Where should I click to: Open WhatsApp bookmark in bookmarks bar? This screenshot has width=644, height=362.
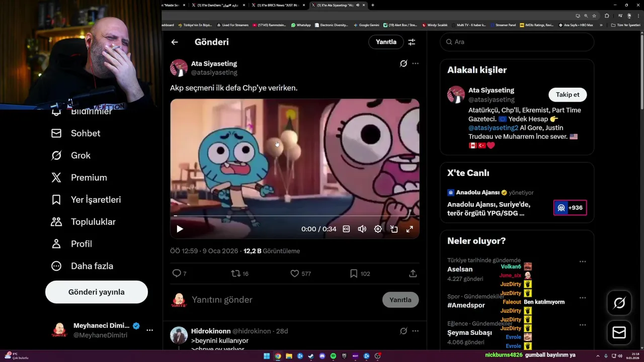coord(301,25)
